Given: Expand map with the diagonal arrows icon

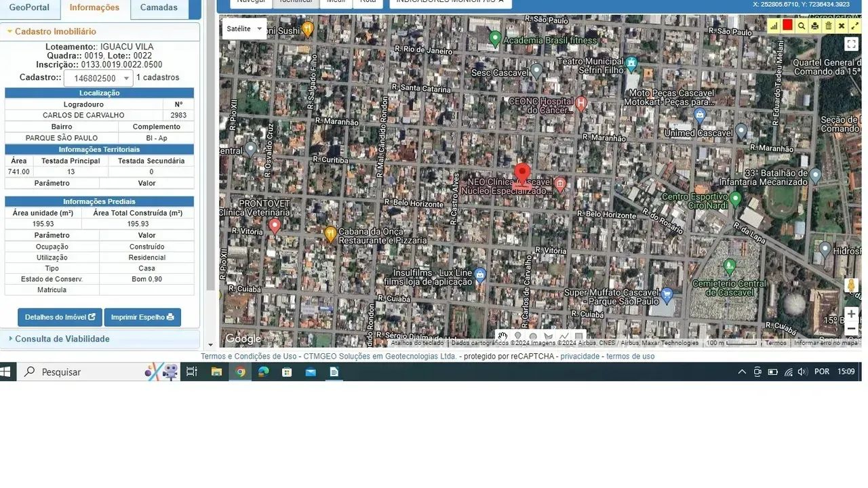Looking at the screenshot, I should pos(855,26).
